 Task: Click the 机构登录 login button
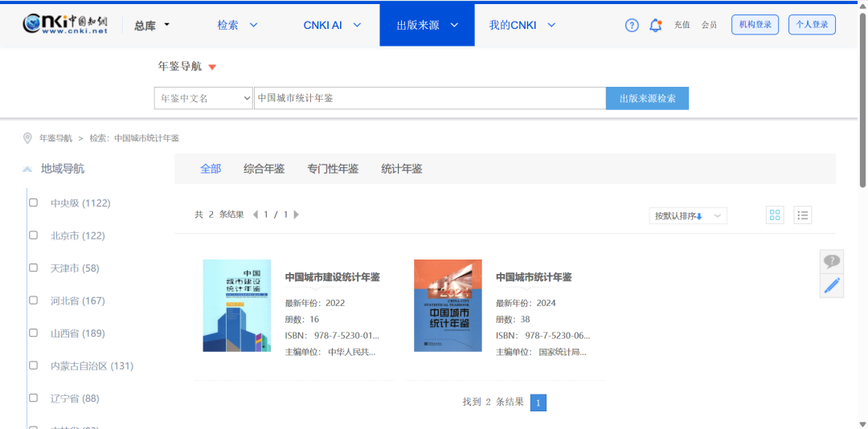pyautogui.click(x=755, y=25)
